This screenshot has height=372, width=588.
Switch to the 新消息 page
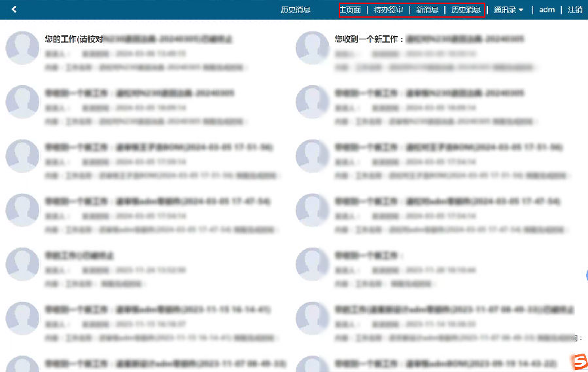click(427, 10)
